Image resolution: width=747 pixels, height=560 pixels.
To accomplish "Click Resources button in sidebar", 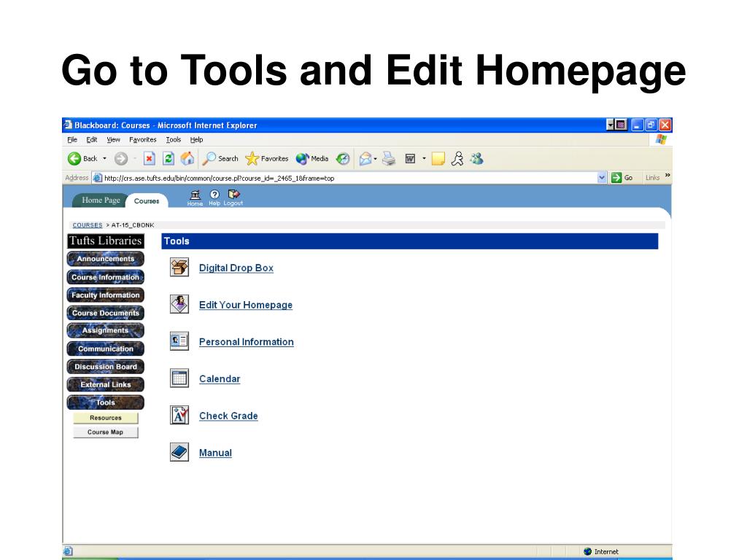I will coord(105,418).
